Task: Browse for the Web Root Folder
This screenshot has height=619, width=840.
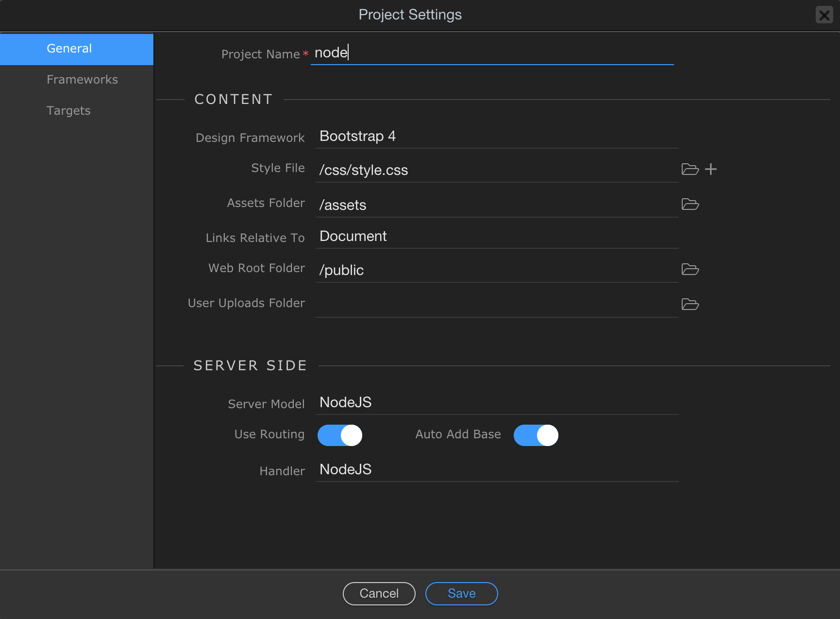Action: click(x=690, y=269)
